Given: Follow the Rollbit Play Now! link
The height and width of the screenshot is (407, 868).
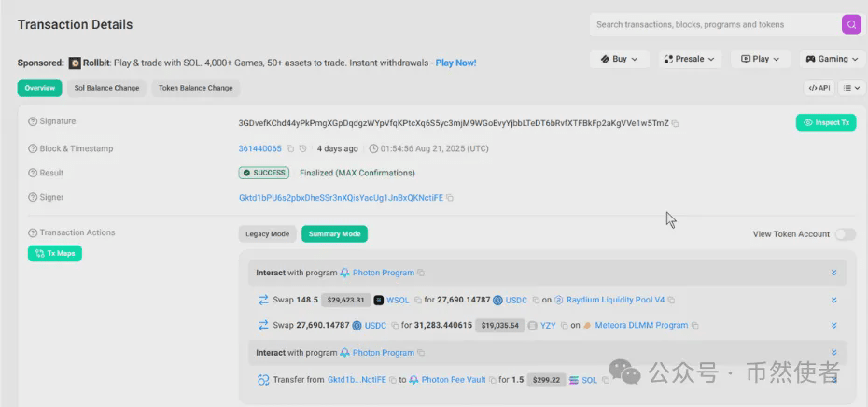Looking at the screenshot, I should (x=455, y=63).
